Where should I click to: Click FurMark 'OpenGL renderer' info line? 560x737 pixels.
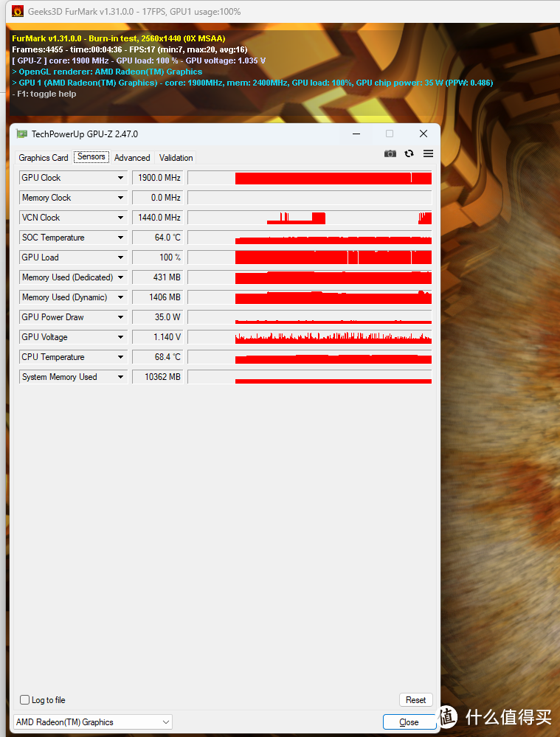coord(107,72)
